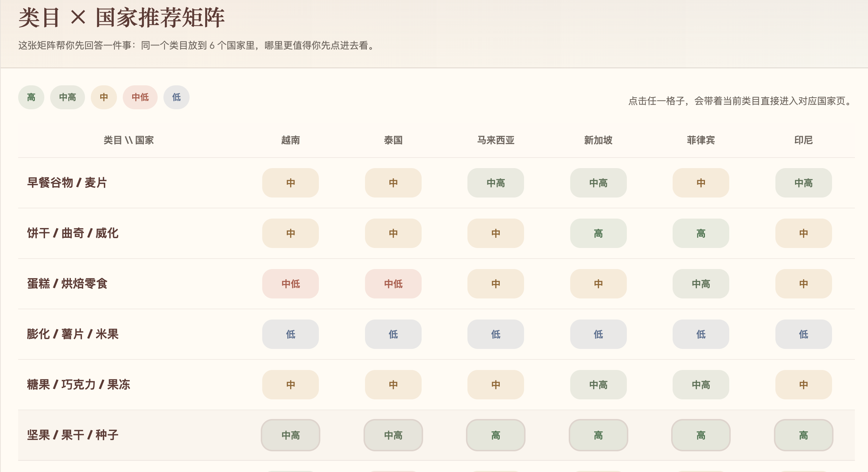Open 早餐谷物 / 麦片 cell for 印尼
The width and height of the screenshot is (868, 472).
803,183
